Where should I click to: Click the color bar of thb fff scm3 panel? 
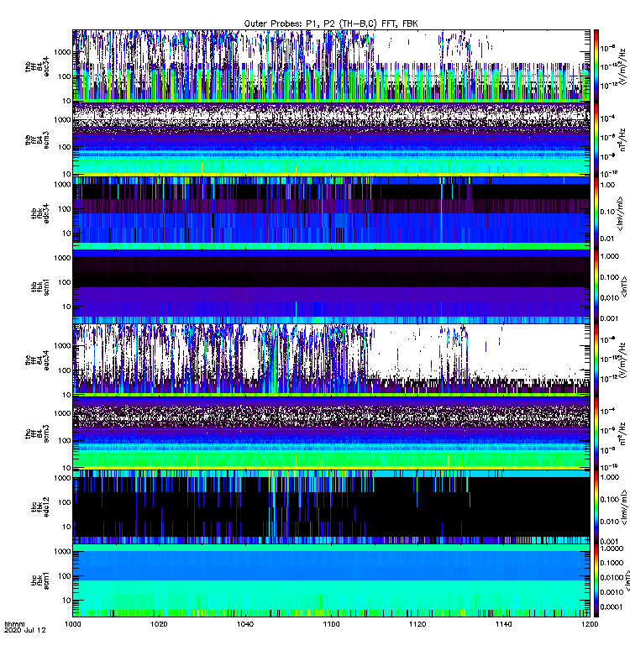click(x=596, y=139)
